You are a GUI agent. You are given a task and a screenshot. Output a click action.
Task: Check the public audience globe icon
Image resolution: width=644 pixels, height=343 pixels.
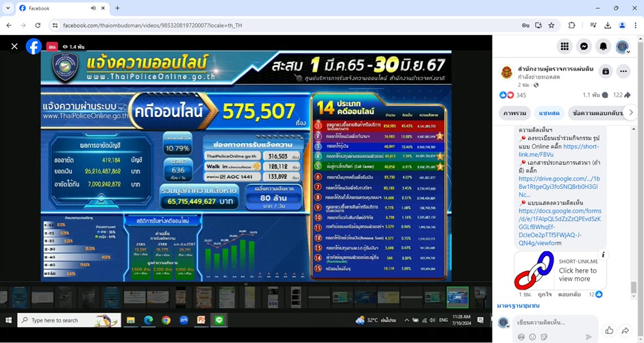coord(536,85)
